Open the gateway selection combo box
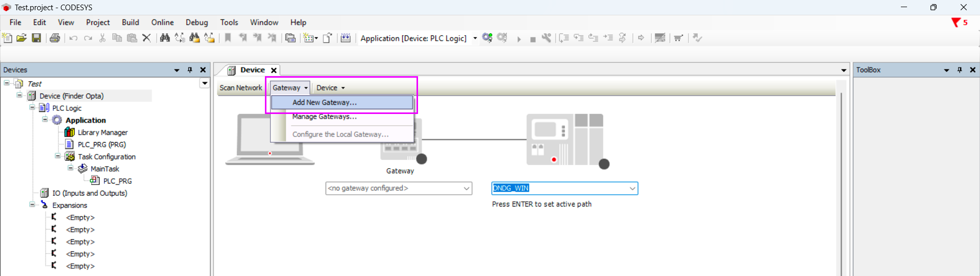This screenshot has width=980, height=276. [x=399, y=188]
